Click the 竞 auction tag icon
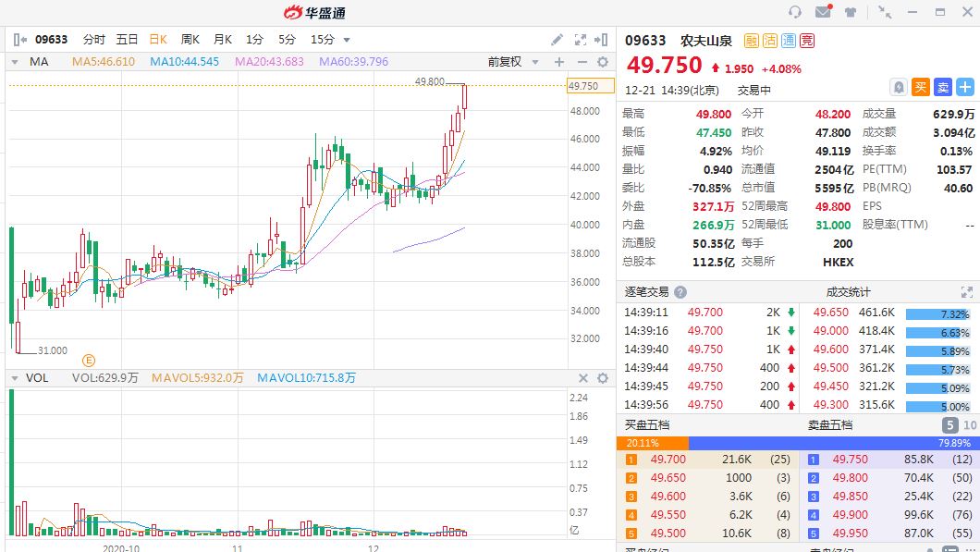The width and height of the screenshot is (980, 552). pyautogui.click(x=807, y=41)
